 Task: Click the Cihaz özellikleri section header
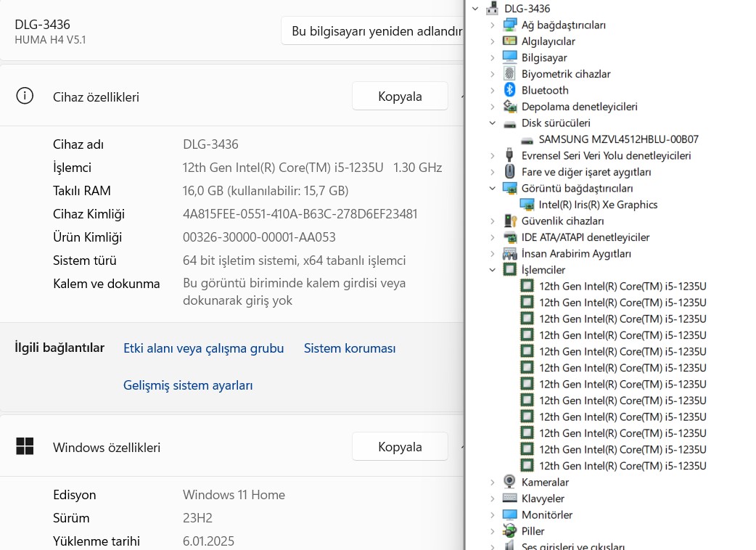[96, 97]
